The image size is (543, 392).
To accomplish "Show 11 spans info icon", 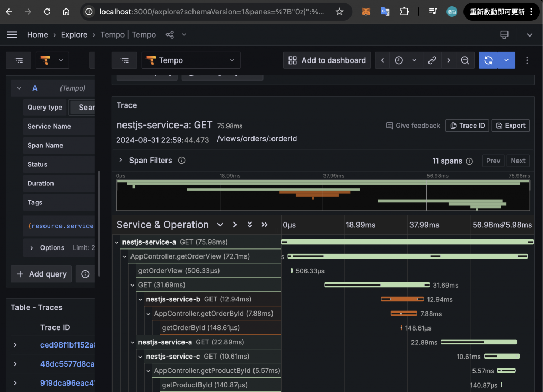I will click(x=469, y=161).
